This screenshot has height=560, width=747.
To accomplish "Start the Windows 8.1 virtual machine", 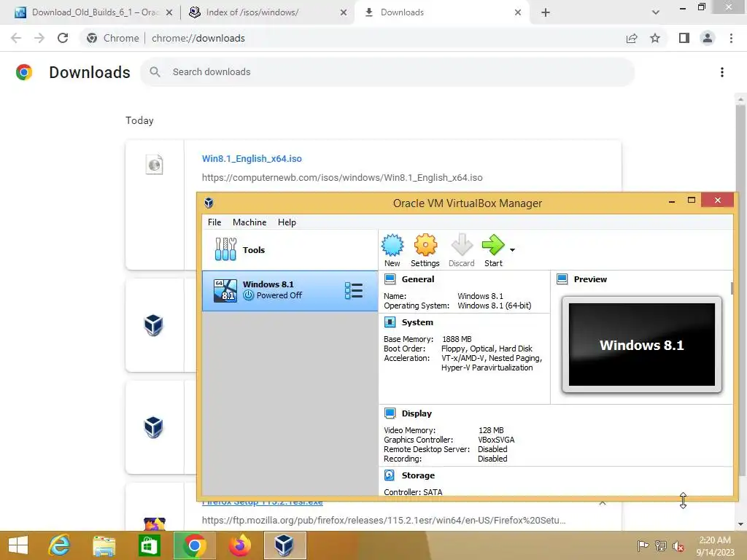I will click(x=493, y=245).
